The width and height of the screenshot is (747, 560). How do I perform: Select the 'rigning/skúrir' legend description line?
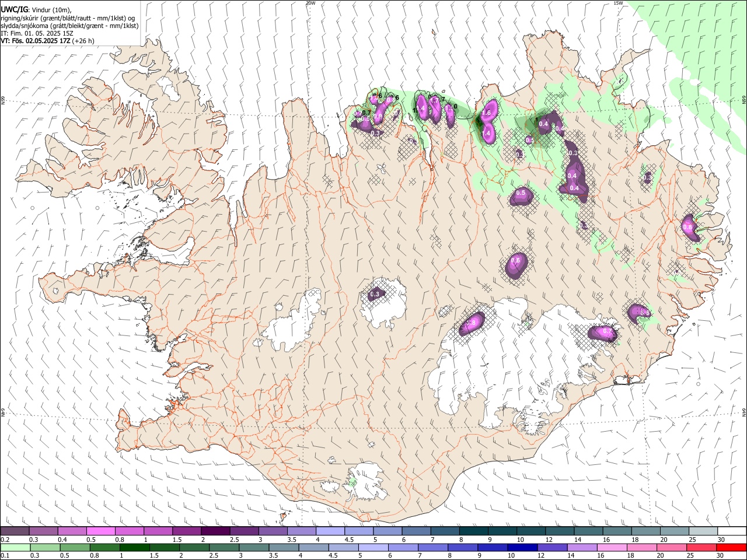coord(68,18)
